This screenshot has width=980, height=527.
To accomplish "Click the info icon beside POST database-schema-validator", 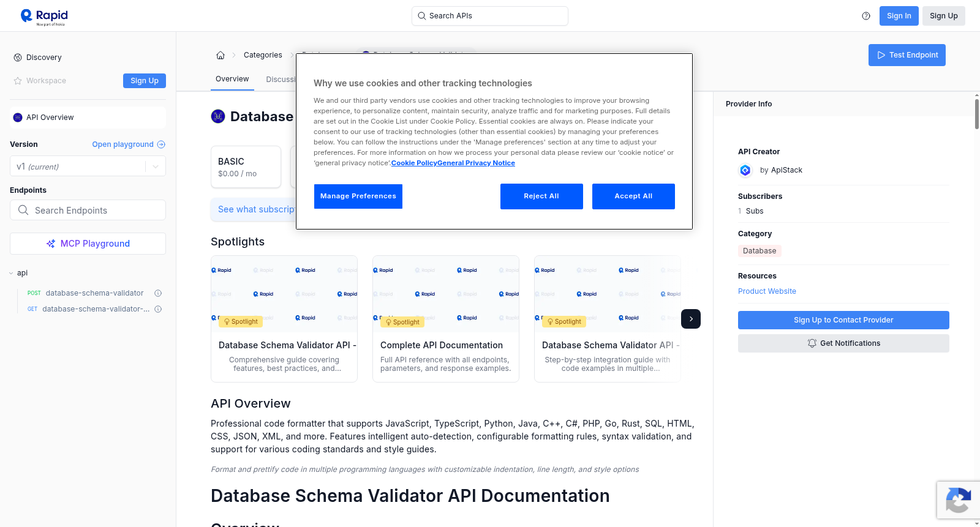I will point(158,293).
